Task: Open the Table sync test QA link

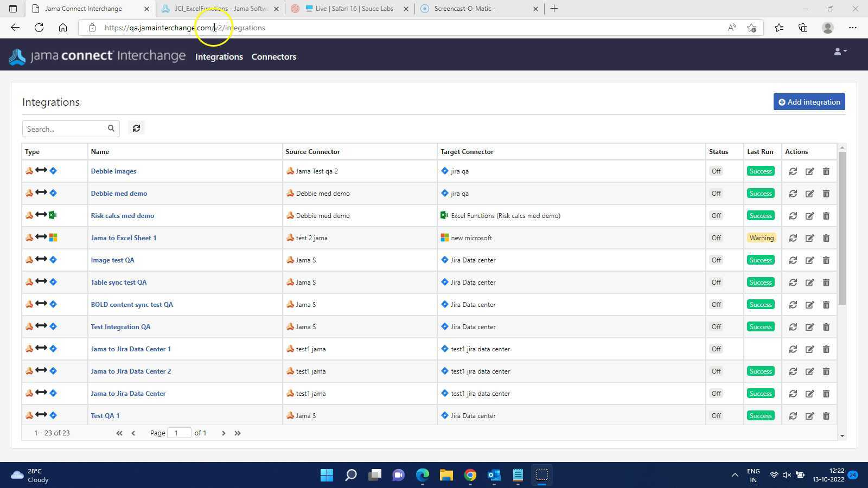Action: tap(118, 282)
